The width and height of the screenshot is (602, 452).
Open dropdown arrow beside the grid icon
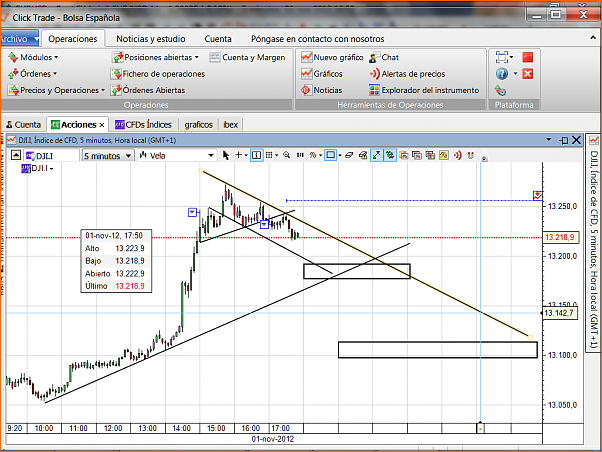coord(277,155)
